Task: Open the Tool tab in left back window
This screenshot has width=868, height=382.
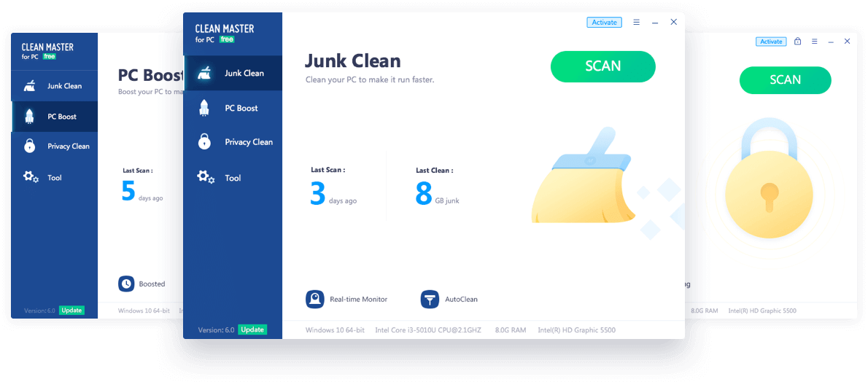Action: point(54,178)
